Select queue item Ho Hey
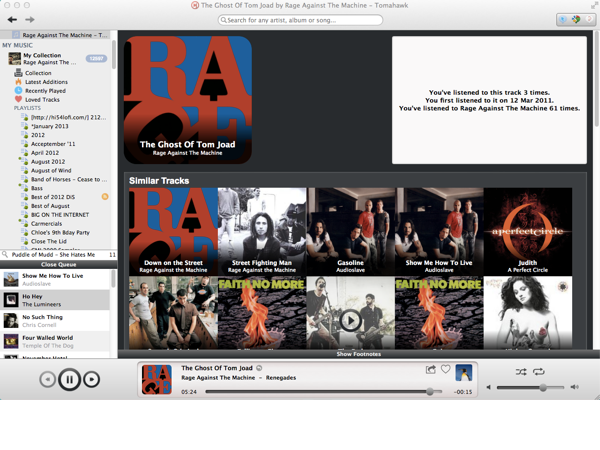This screenshot has width=600, height=450. (55, 300)
